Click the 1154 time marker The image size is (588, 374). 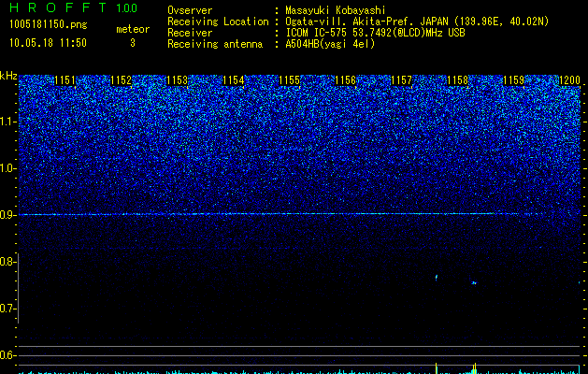(234, 80)
